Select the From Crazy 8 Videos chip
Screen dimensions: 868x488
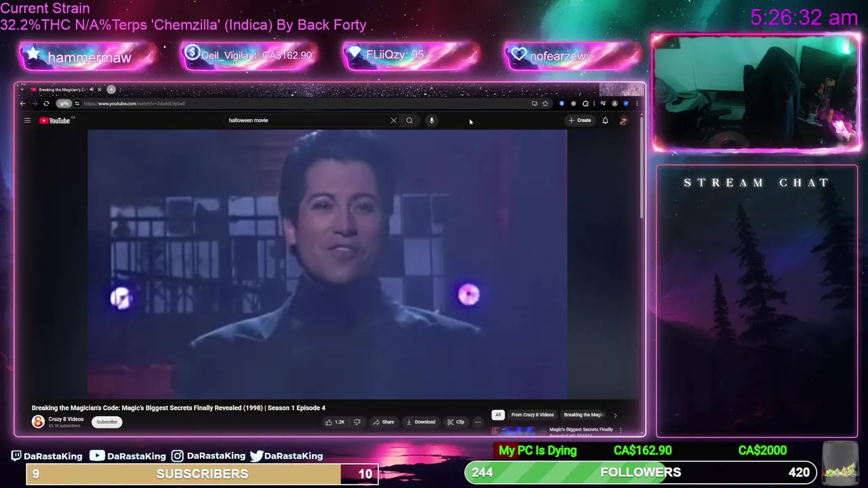[532, 415]
